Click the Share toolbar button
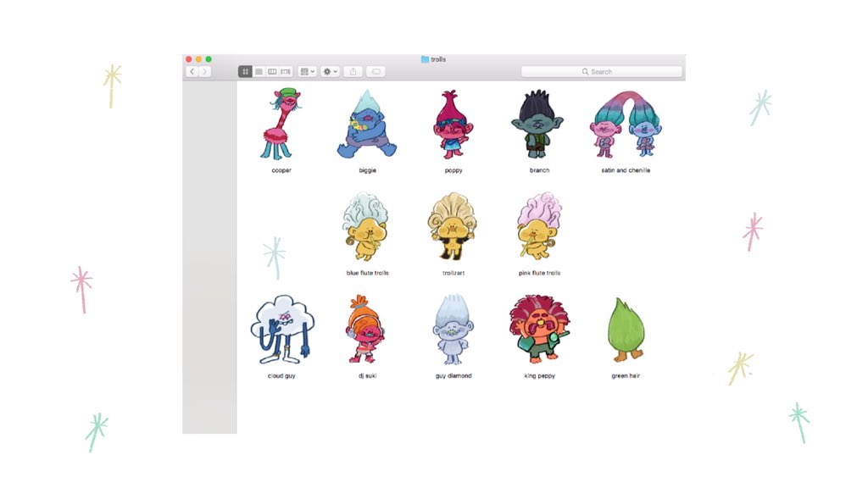Viewport: 868px width, 488px height. click(353, 71)
